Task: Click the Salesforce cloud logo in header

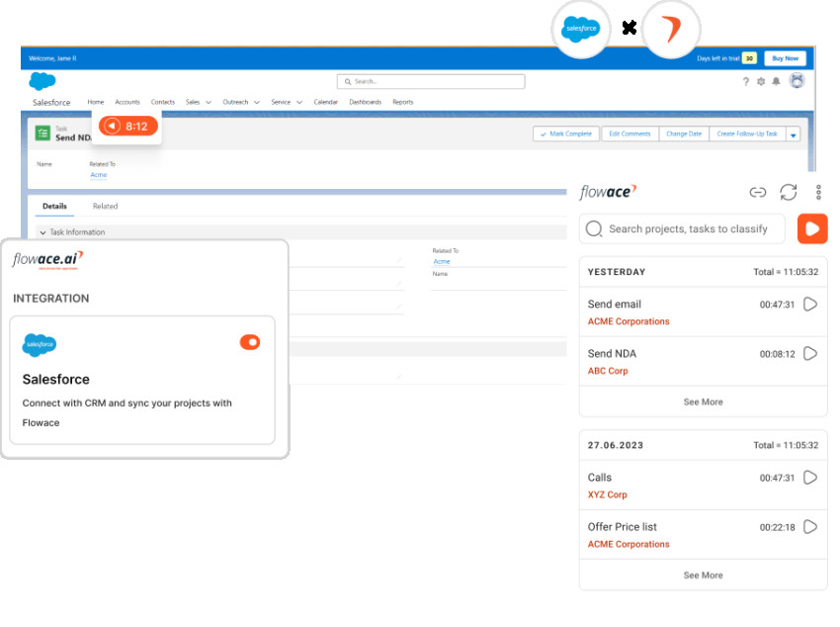Action: point(42,81)
